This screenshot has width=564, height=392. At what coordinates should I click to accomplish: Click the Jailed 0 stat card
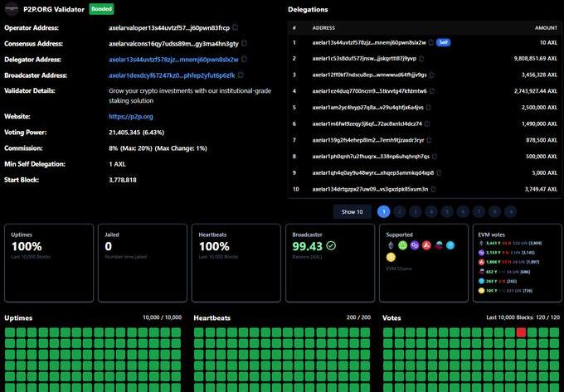143,263
